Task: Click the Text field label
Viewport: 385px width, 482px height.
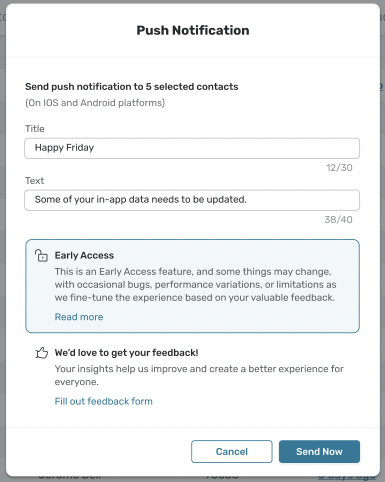Action: point(34,181)
